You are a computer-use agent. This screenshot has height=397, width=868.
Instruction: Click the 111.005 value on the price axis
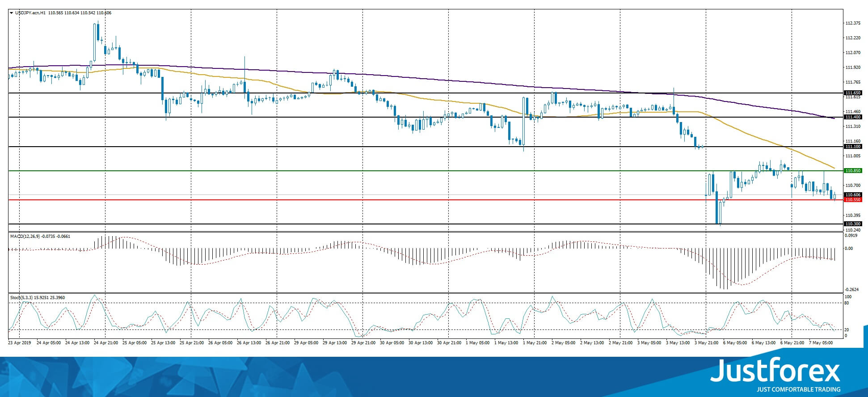tap(853, 156)
